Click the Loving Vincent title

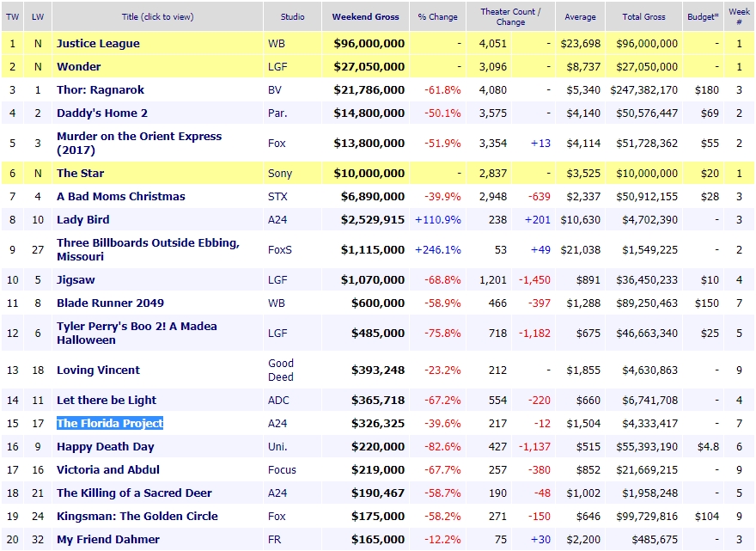pyautogui.click(x=98, y=370)
